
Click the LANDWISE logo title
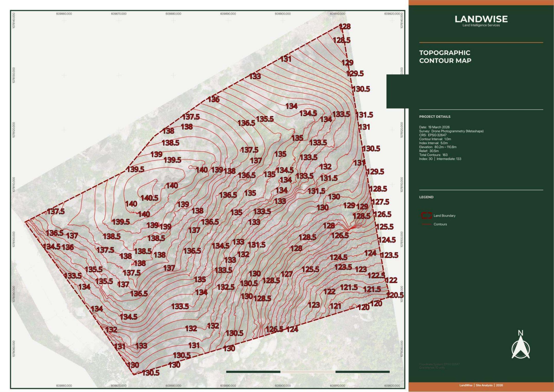point(481,19)
